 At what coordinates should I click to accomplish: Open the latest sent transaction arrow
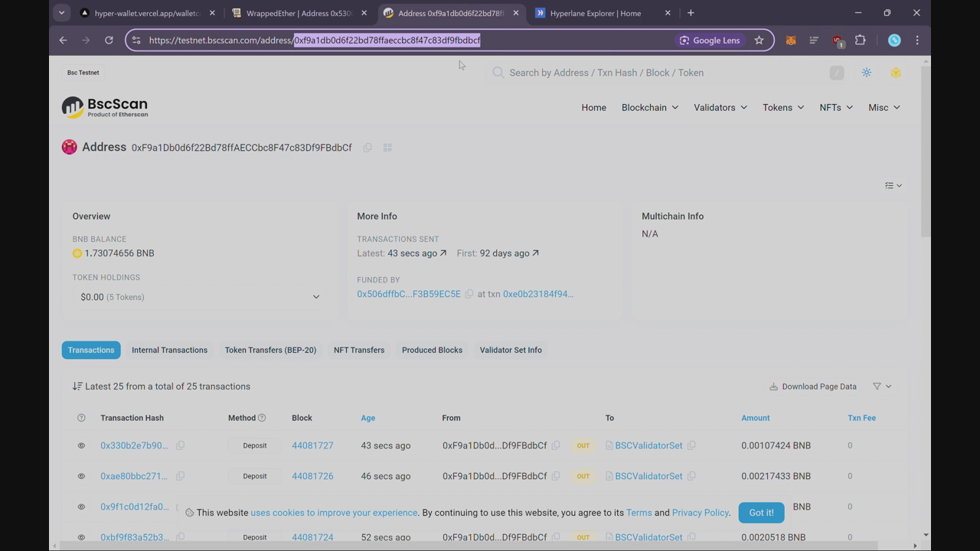coord(443,253)
